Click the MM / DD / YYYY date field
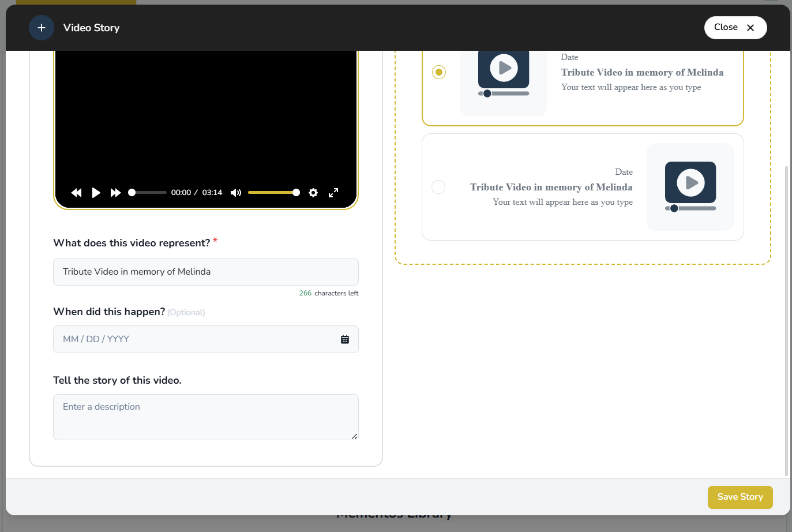This screenshot has height=532, width=792. pos(196,339)
